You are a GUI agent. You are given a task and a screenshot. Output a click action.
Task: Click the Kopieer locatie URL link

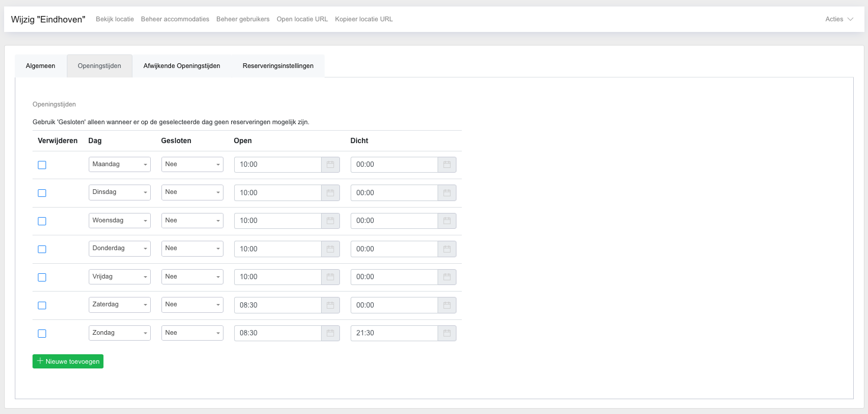(364, 19)
